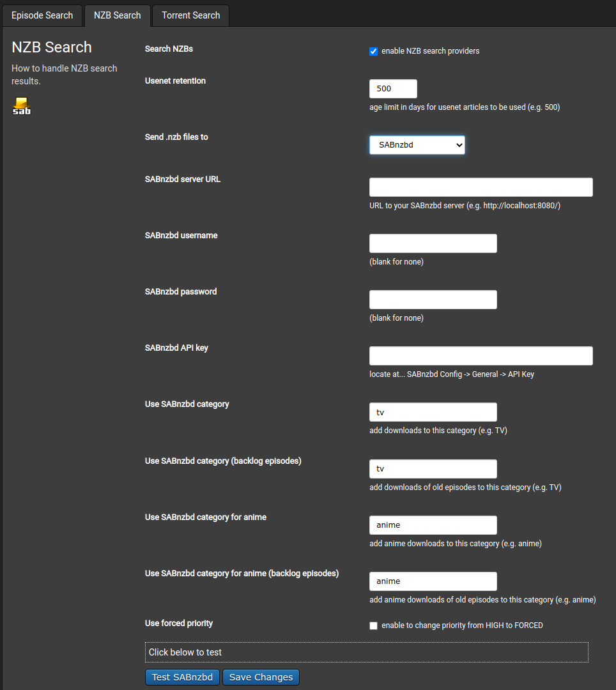This screenshot has height=690, width=616.
Task: Open the Torrent Search tab
Action: [191, 15]
